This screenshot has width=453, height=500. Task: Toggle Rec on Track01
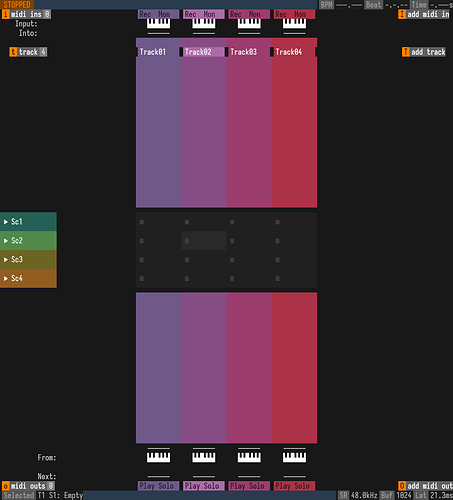click(145, 14)
